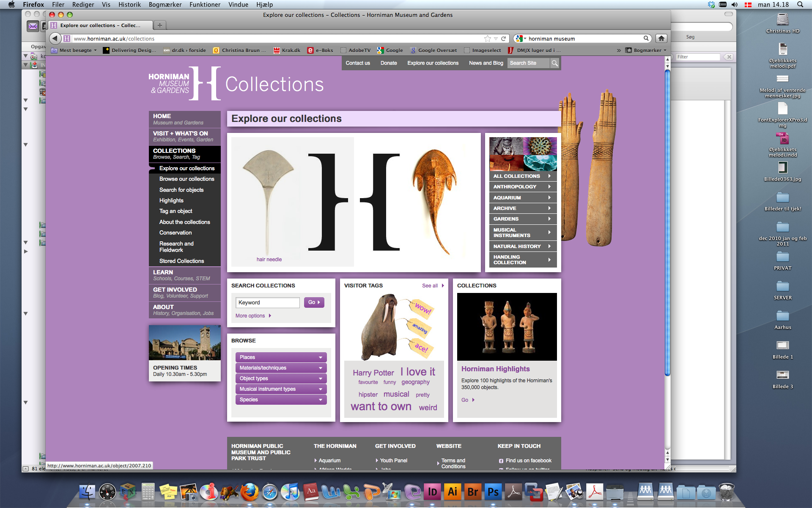Click the Firefox home button icon
Viewport: 812px width, 508px height.
661,39
